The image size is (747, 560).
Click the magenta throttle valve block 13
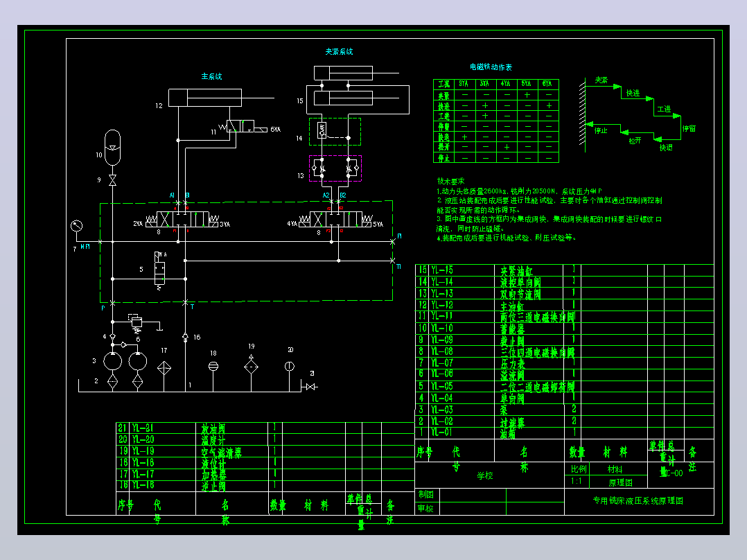335,168
